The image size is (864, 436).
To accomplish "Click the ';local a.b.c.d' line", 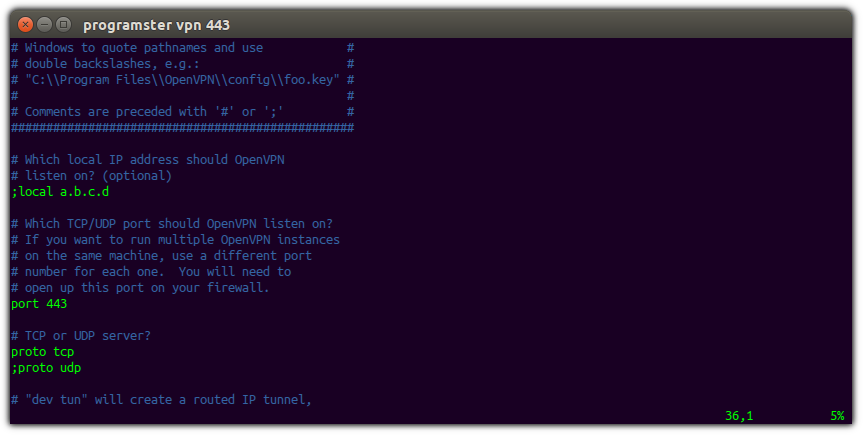I will pos(60,192).
